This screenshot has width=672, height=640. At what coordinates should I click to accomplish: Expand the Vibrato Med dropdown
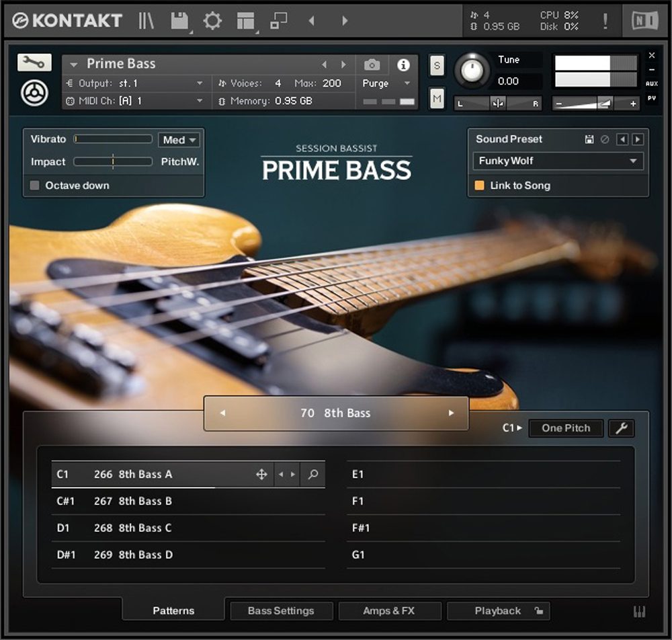[180, 140]
